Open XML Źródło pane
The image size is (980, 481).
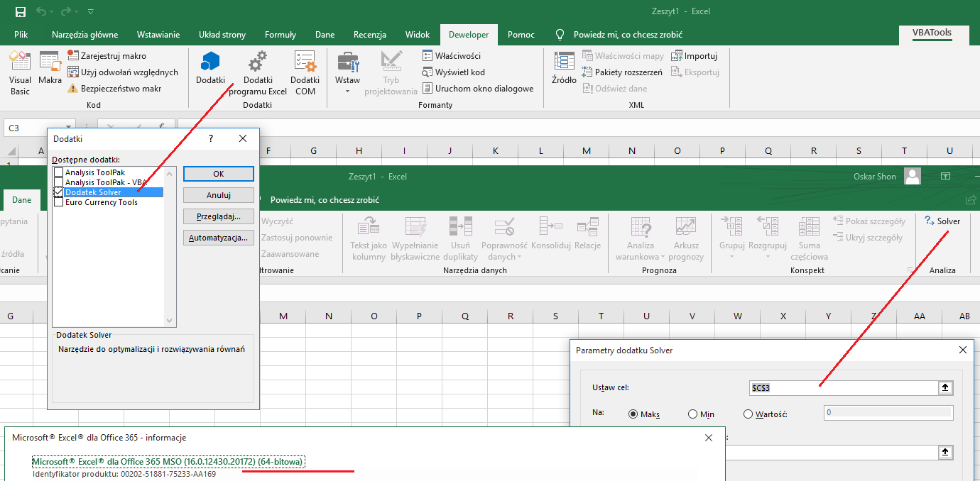(564, 68)
